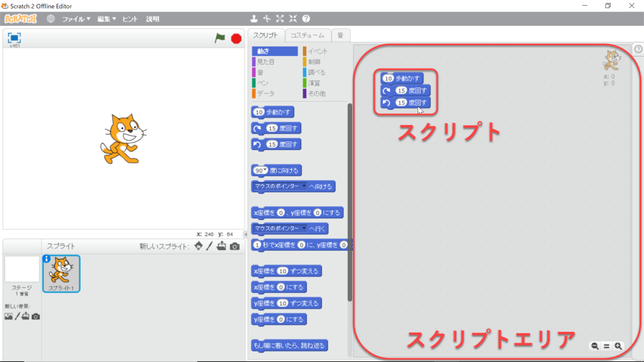The width and height of the screenshot is (644, 362).
Task: Select the 動き block category
Action: tap(275, 51)
